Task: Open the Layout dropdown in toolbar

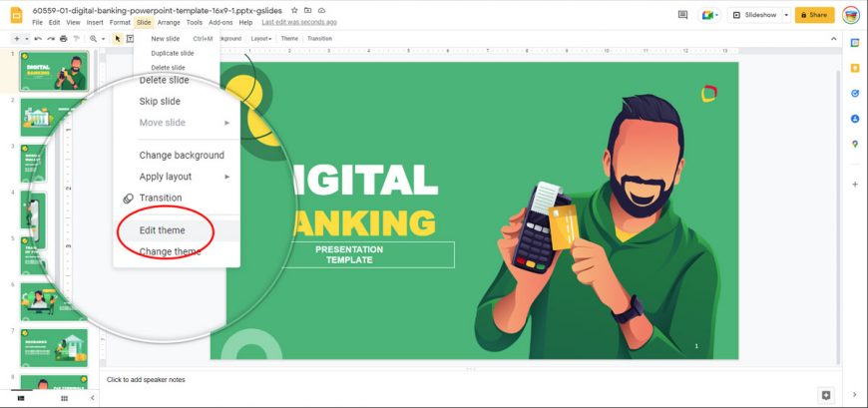Action: tap(261, 39)
